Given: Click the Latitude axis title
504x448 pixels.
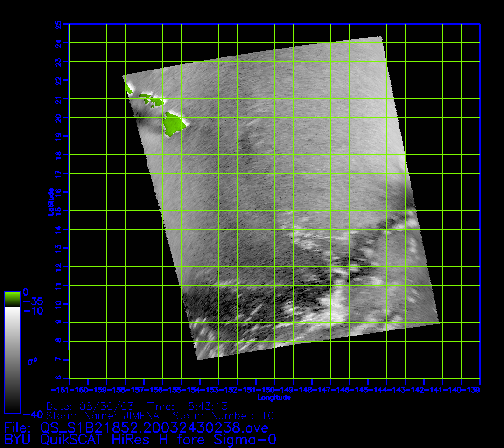Looking at the screenshot, I should [50, 202].
